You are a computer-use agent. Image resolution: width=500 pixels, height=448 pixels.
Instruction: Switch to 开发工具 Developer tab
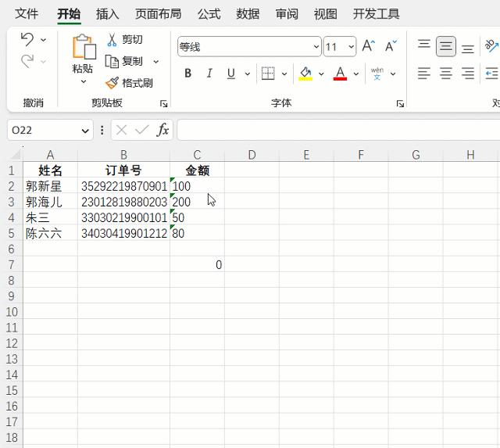pyautogui.click(x=376, y=14)
